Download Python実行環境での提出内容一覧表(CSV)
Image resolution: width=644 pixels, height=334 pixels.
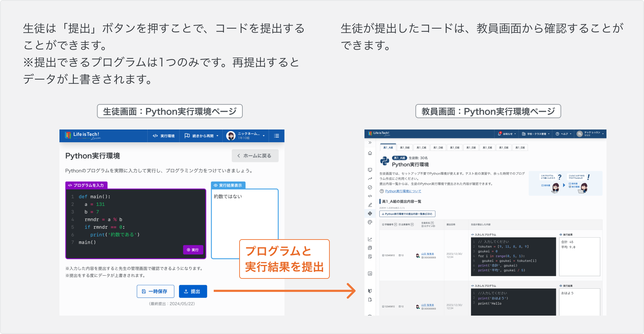pyautogui.click(x=407, y=214)
